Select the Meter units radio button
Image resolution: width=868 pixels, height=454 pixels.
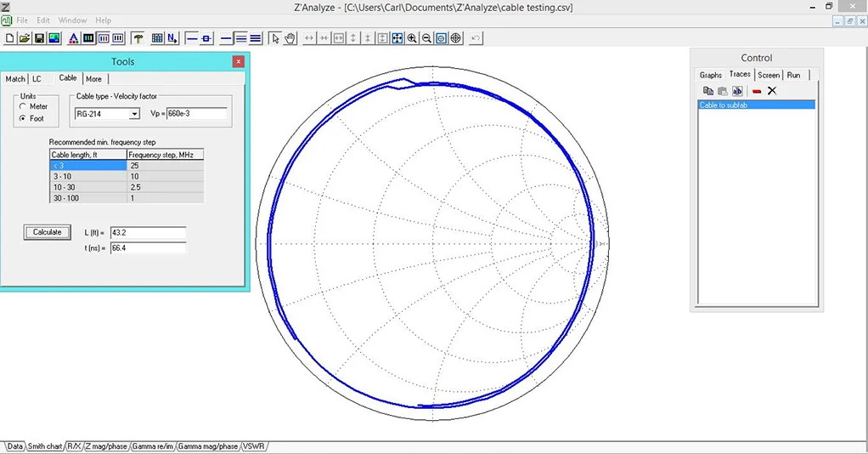23,106
